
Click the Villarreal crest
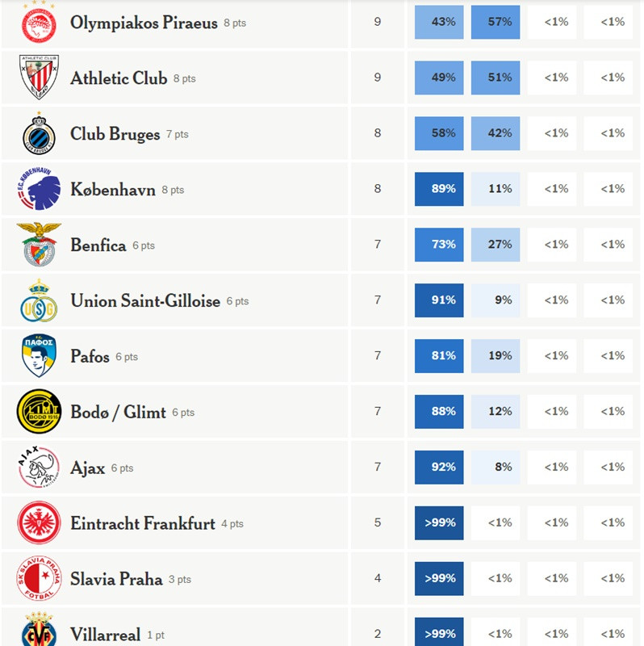[39, 631]
